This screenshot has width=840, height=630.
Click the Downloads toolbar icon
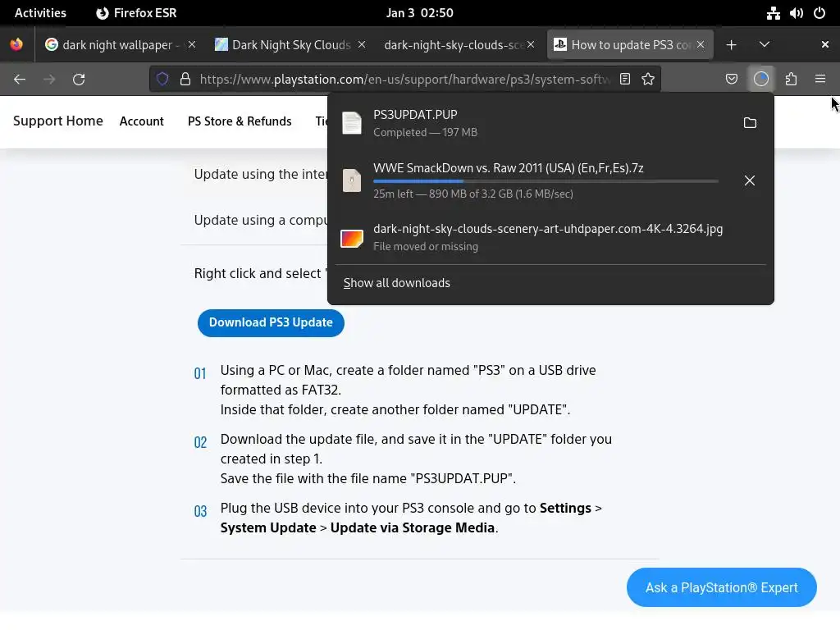click(x=761, y=79)
